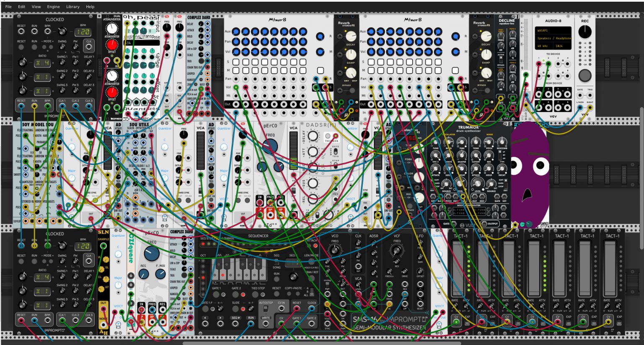Image resolution: width=644 pixels, height=345 pixels.
Task: Toggle first channel mute box on left Mixer8
Action: [x=236, y=71]
